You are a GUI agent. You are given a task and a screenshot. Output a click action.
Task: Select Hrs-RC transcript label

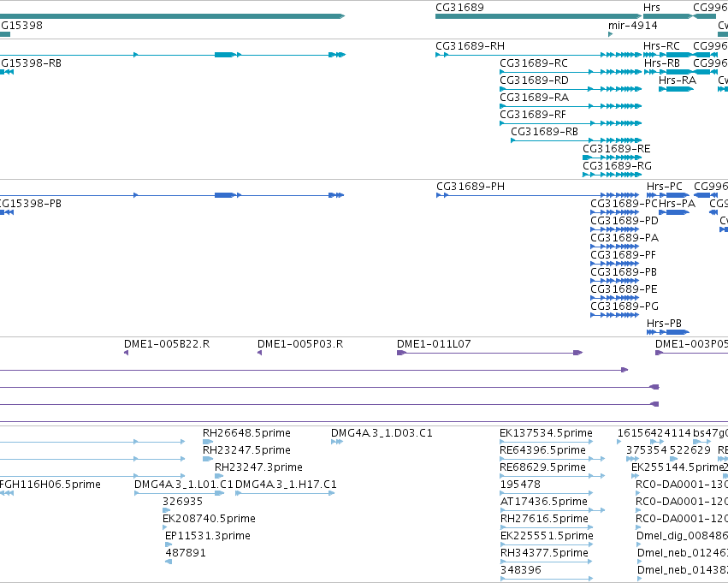pyautogui.click(x=661, y=46)
